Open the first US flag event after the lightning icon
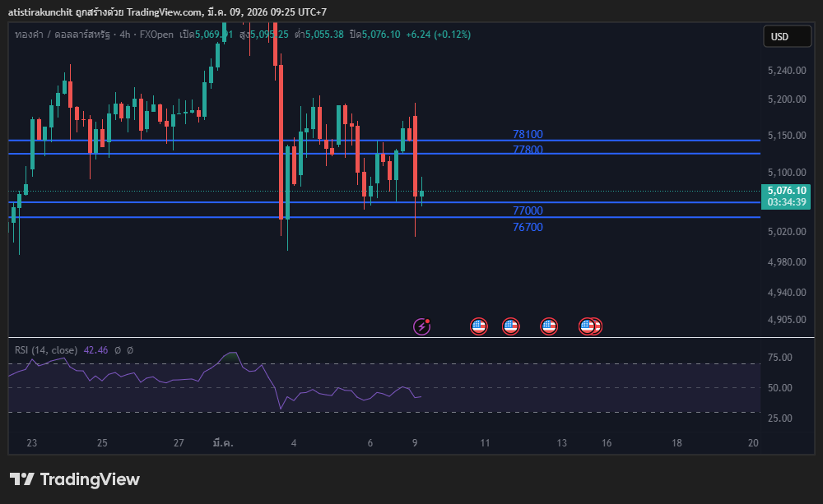The height and width of the screenshot is (504, 823). pos(479,326)
